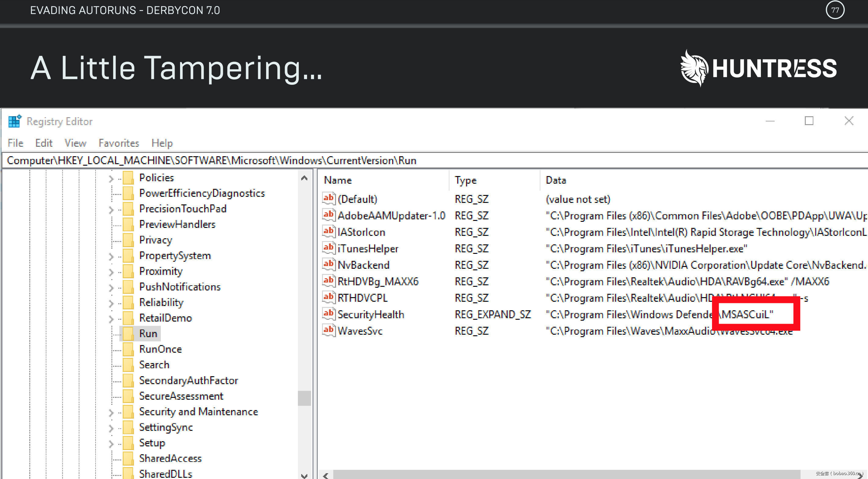Viewport: 868px width, 479px height.
Task: Click the RunOnce folder icon
Action: [x=128, y=349]
